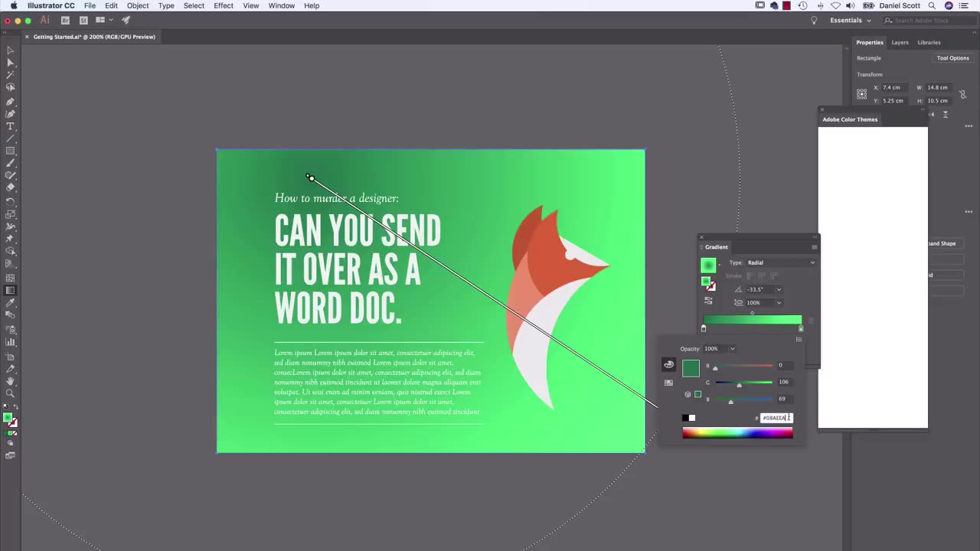Click the green G channel slider

coord(743,383)
